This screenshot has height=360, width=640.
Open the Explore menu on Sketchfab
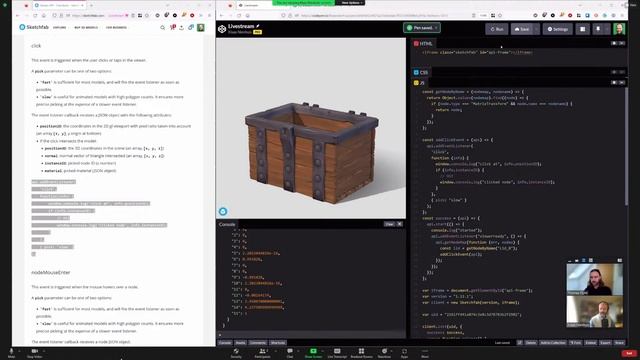(x=59, y=27)
